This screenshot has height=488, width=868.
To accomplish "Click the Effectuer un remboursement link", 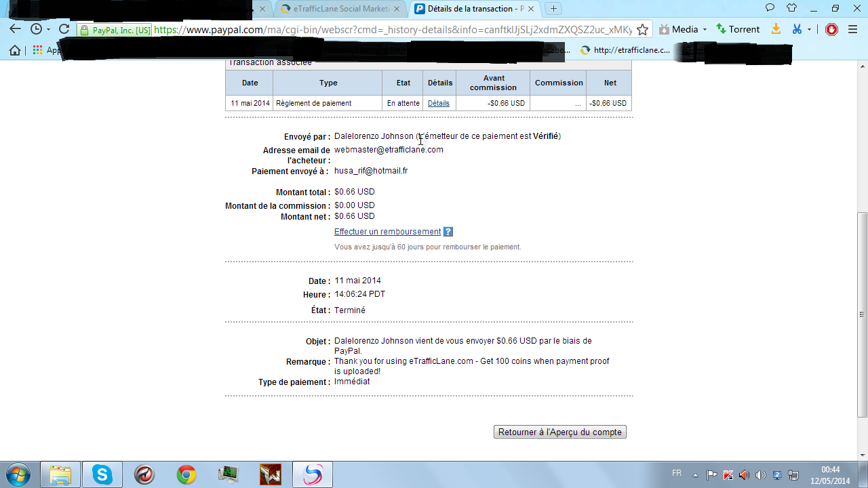I will 387,232.
